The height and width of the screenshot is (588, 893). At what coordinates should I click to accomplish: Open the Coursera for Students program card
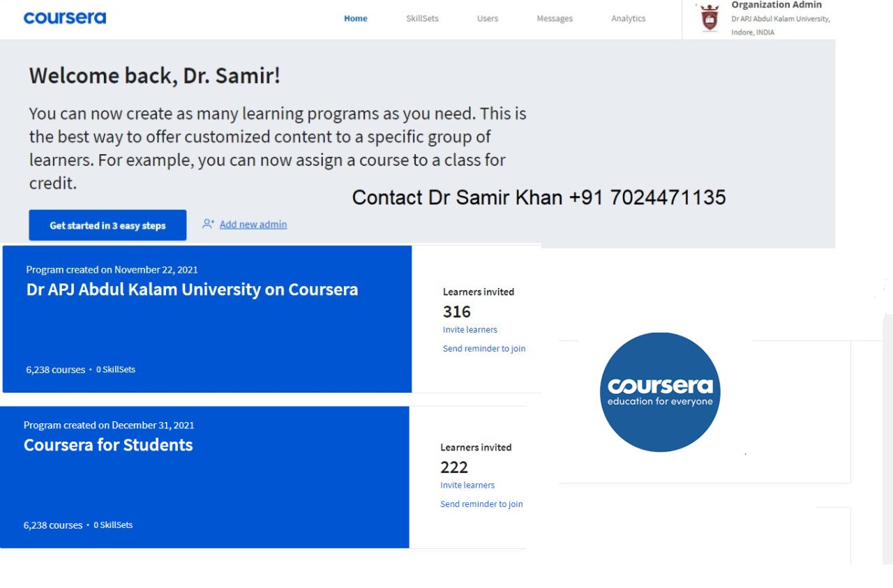pos(204,477)
